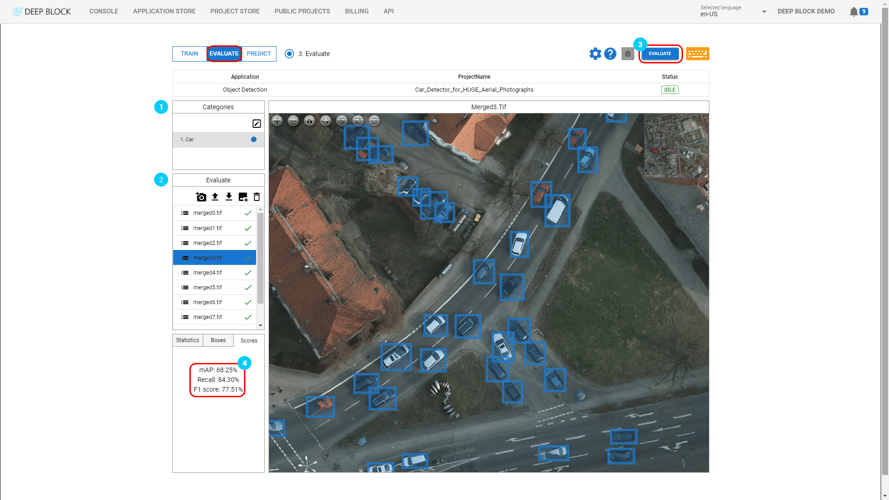Select merged1.tif in the evaluate list
This screenshot has height=500, width=889.
pos(214,228)
